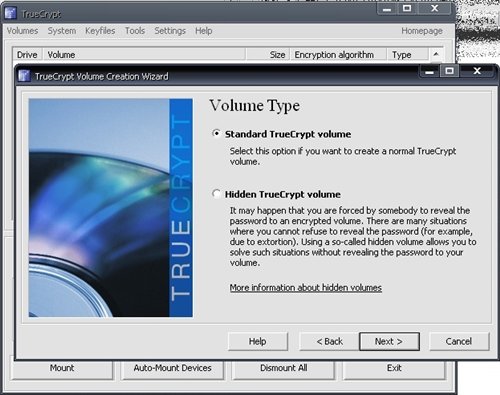Click the drive list scroll-up arrow
This screenshot has width=500, height=395.
[436, 54]
